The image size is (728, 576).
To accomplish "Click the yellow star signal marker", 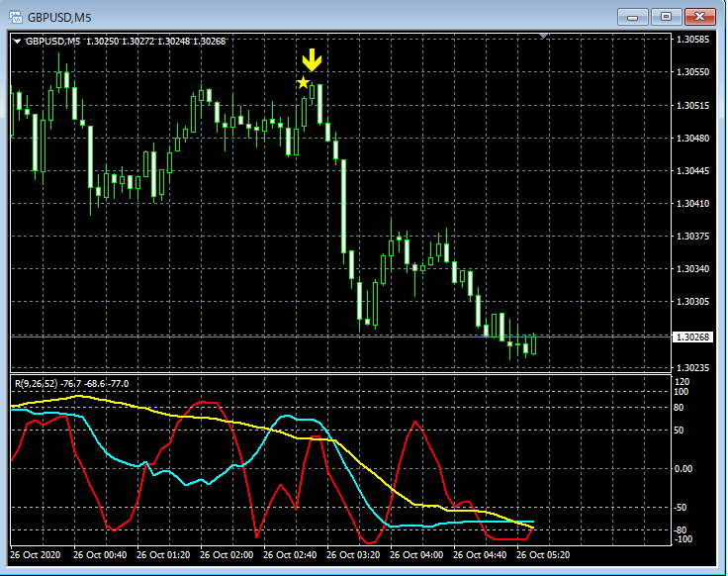I will click(x=304, y=83).
